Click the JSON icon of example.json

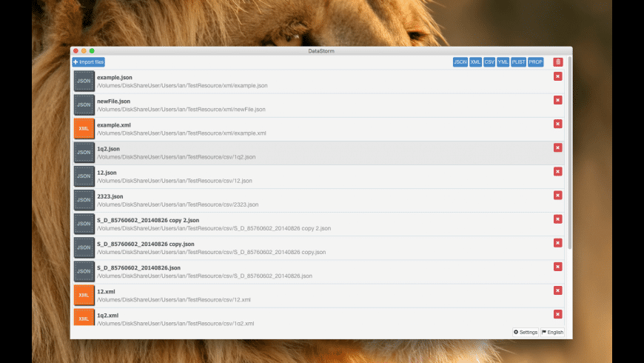[x=84, y=81]
